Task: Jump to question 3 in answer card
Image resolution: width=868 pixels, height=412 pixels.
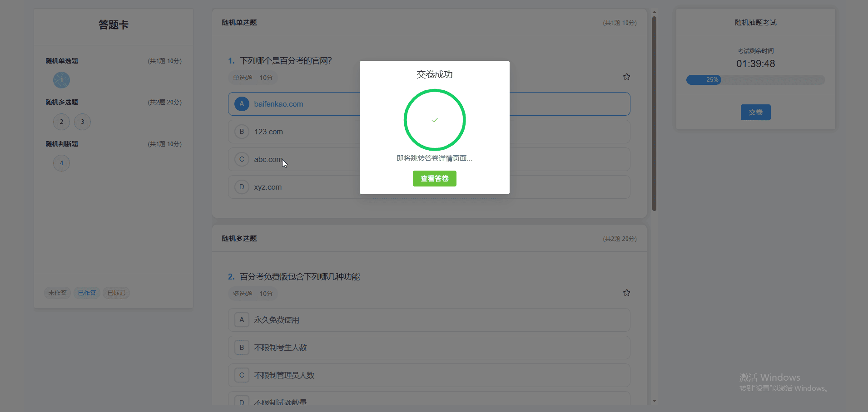Action: tap(82, 122)
